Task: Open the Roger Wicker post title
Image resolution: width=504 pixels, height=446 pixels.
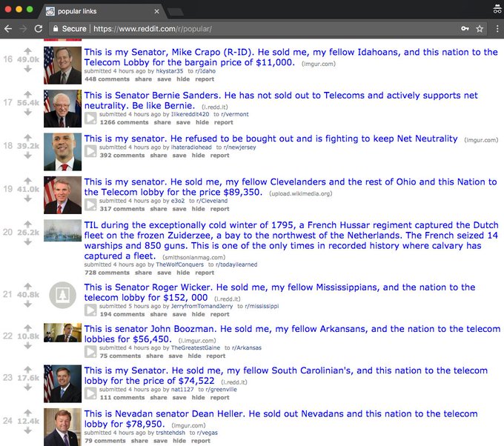Action: (x=279, y=292)
